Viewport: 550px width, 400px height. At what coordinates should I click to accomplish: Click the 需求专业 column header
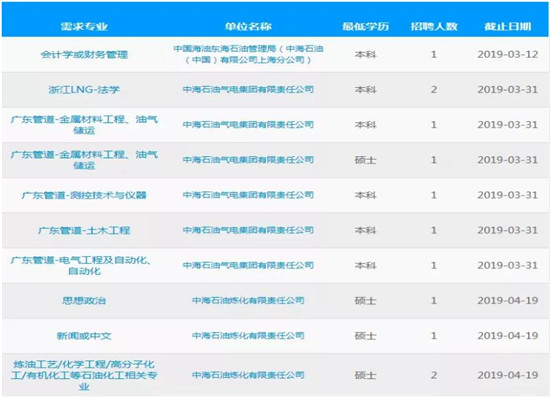click(x=84, y=26)
